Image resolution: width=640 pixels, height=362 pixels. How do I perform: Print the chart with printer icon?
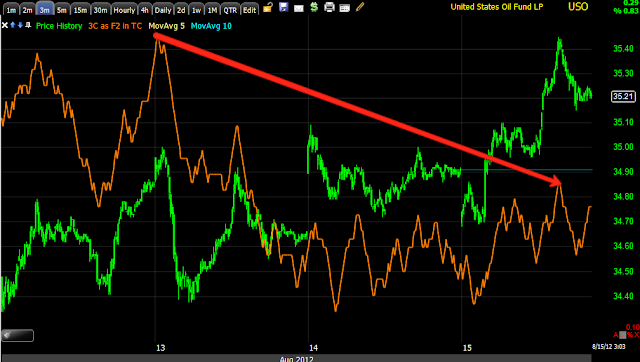point(329,7)
